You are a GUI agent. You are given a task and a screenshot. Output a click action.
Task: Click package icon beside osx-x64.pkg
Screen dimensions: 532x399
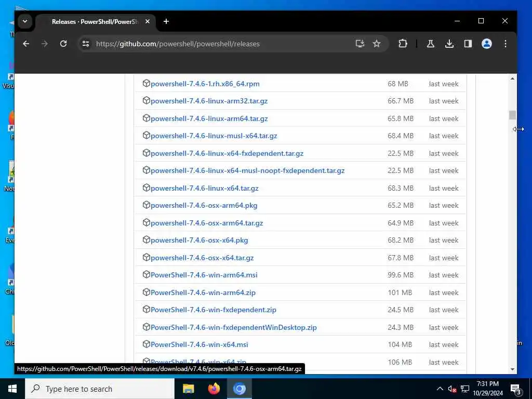[146, 240]
